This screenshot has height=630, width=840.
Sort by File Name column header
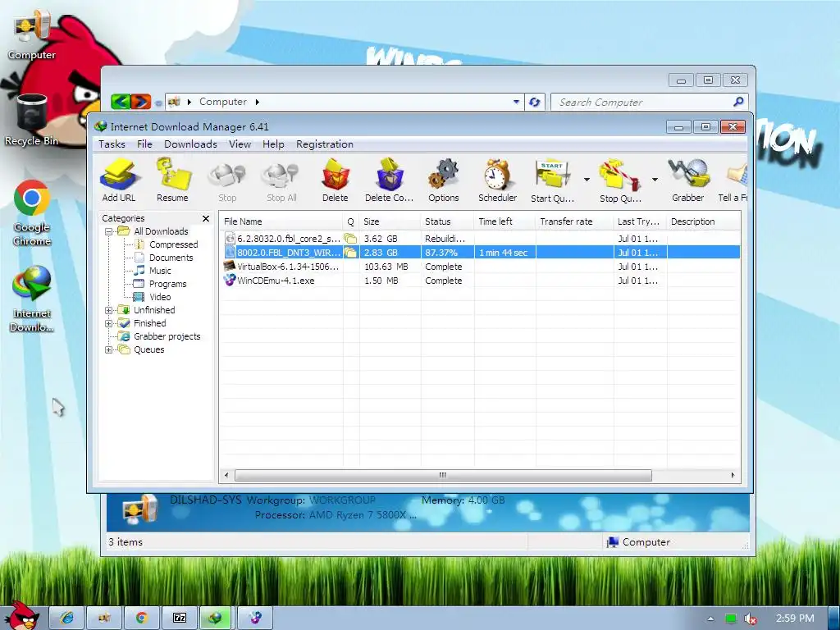click(x=281, y=221)
